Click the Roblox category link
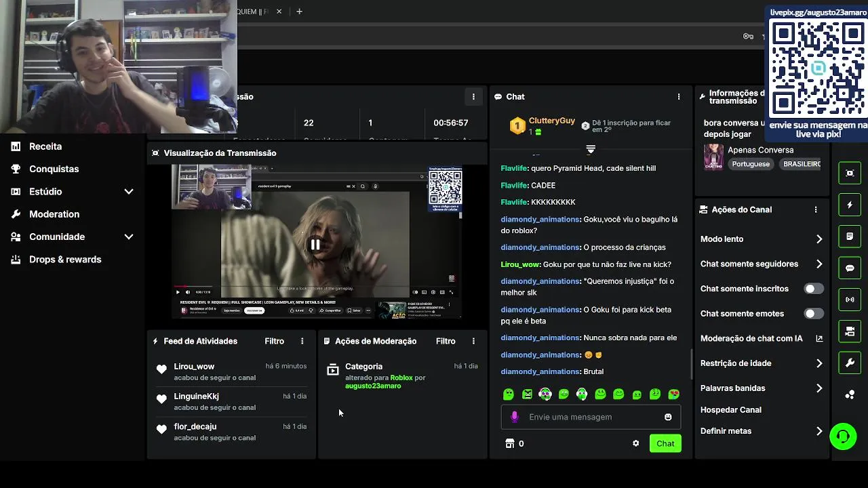Image resolution: width=868 pixels, height=488 pixels. coord(401,378)
